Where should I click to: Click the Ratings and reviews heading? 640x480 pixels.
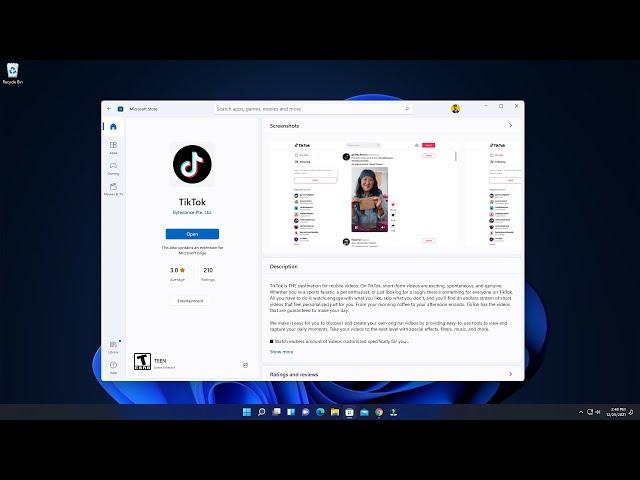click(x=294, y=374)
